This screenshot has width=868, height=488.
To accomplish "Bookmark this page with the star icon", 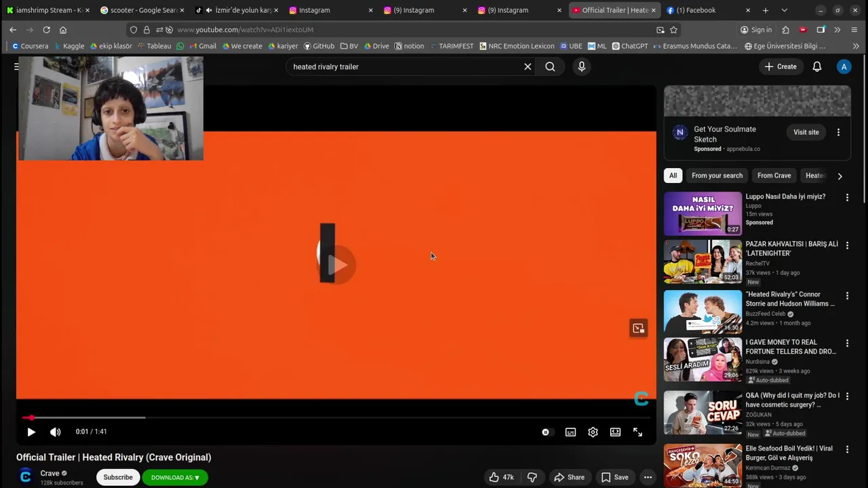I will click(673, 30).
